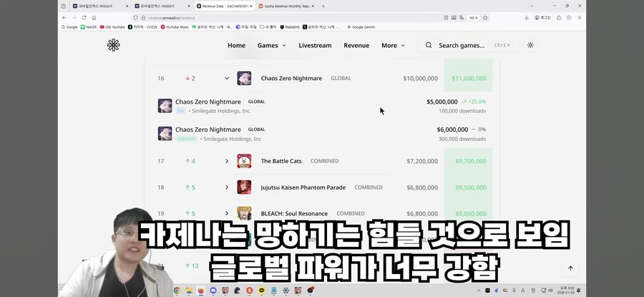Focus the Search games input field

(x=469, y=45)
